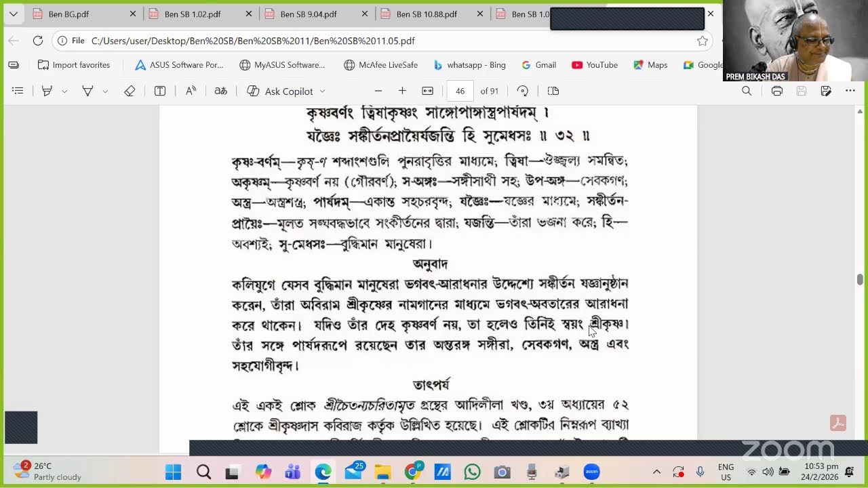868x488 pixels.
Task: Click the page number field showing 46
Action: coord(460,91)
